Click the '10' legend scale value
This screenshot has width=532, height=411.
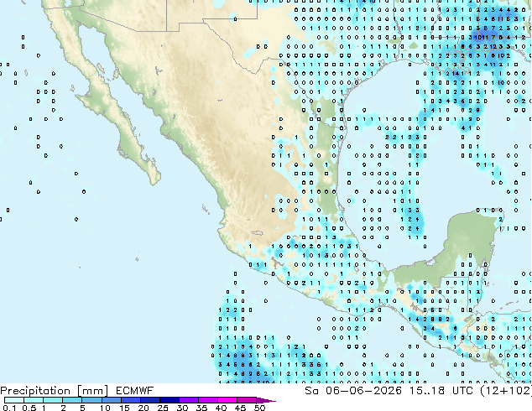105,408
